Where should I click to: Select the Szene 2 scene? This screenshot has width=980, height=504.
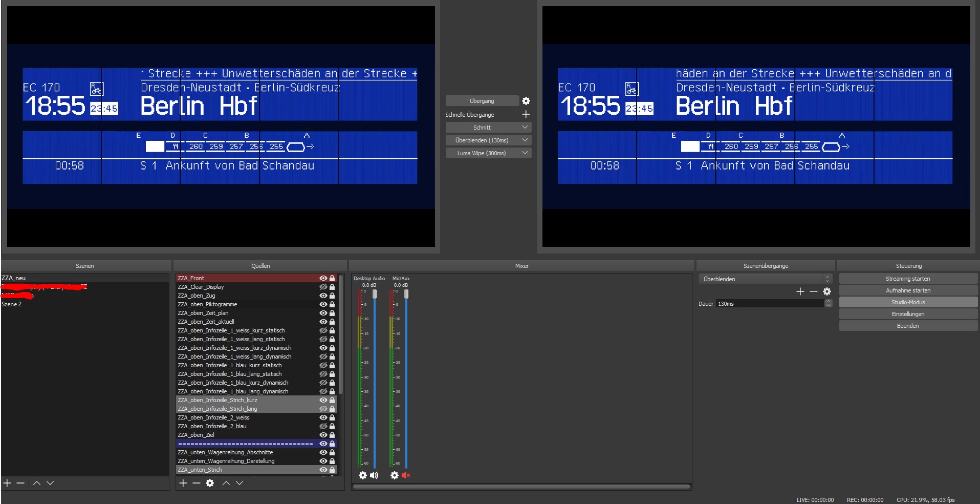coord(85,304)
